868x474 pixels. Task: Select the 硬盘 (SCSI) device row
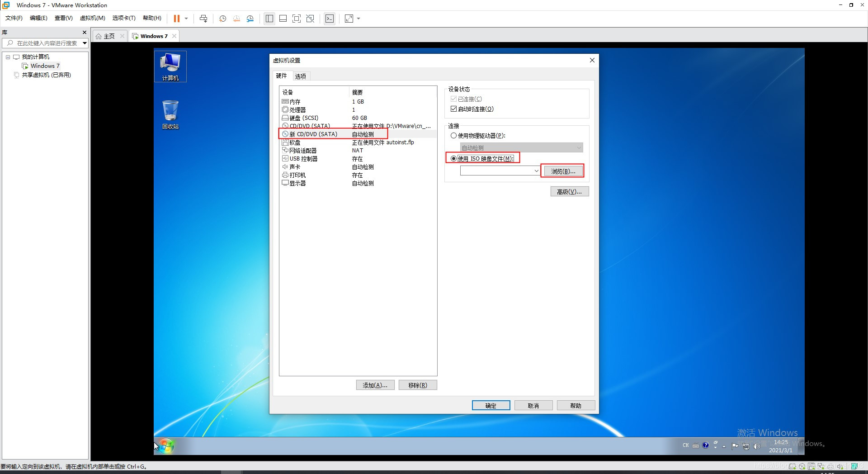(x=358, y=118)
